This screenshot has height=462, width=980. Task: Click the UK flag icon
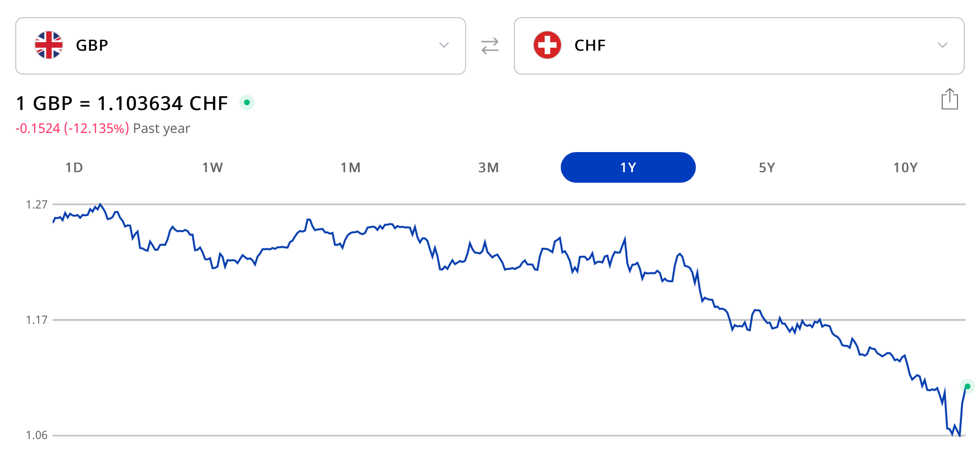(x=49, y=45)
